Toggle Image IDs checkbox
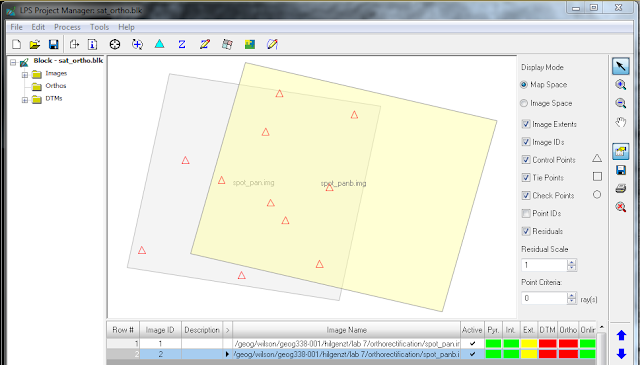The image size is (640, 365). [x=526, y=142]
